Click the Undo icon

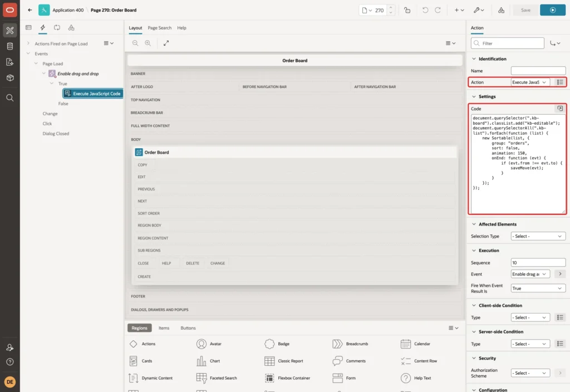click(x=425, y=10)
